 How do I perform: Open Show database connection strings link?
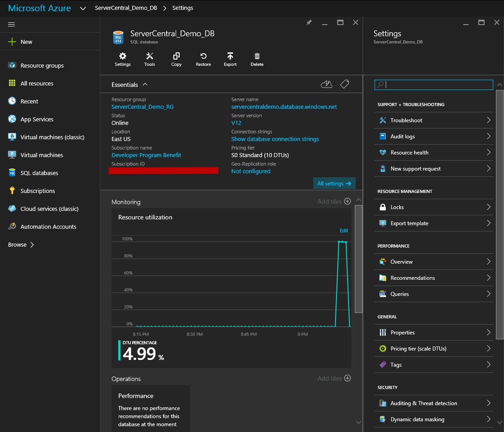pyautogui.click(x=275, y=139)
